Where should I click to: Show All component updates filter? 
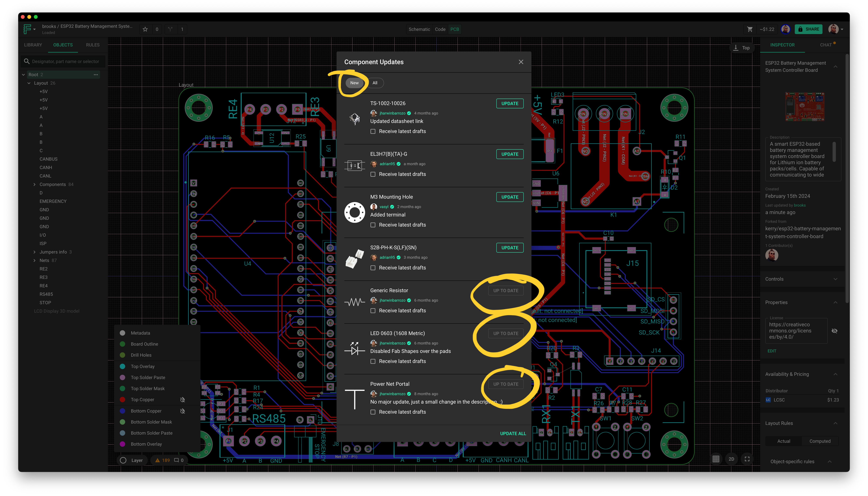(375, 83)
